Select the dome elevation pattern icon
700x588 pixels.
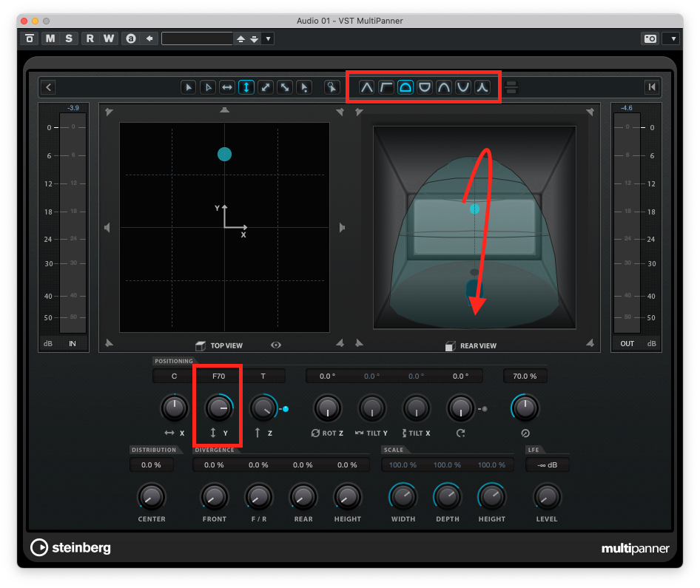pos(405,87)
